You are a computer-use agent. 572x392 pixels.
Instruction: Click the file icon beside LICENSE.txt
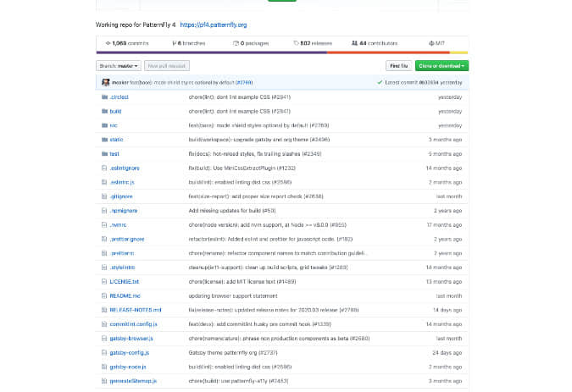pyautogui.click(x=104, y=281)
